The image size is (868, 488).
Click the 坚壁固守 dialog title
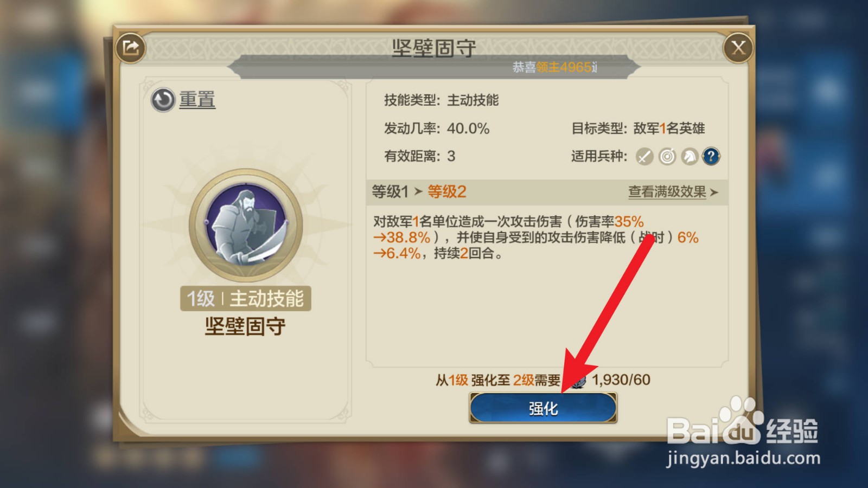coord(434,48)
